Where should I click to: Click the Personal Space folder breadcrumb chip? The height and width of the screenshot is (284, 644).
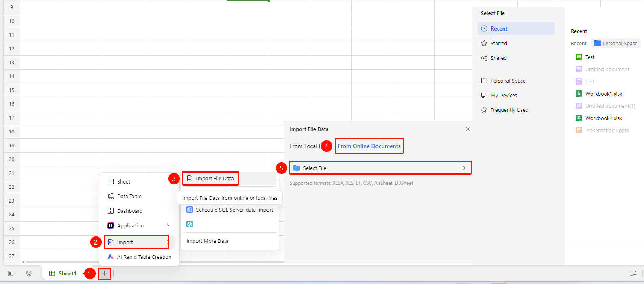tap(616, 43)
